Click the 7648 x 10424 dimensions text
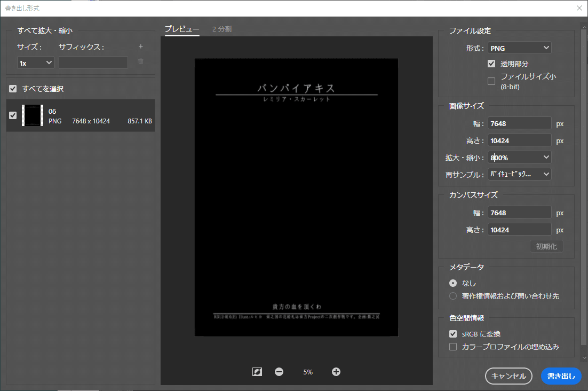Viewport: 588px width, 391px height. point(91,121)
